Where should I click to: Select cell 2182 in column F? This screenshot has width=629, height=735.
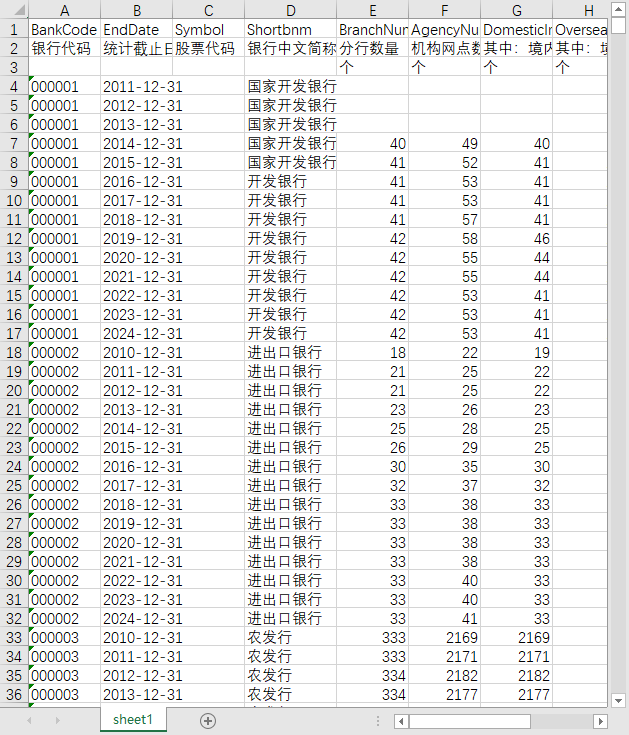click(445, 675)
